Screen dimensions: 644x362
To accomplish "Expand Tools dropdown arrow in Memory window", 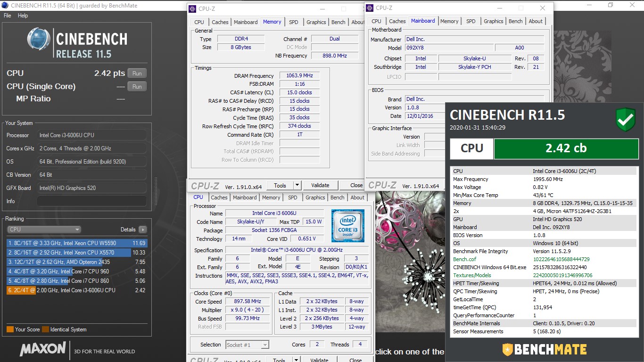I will pyautogui.click(x=297, y=185).
